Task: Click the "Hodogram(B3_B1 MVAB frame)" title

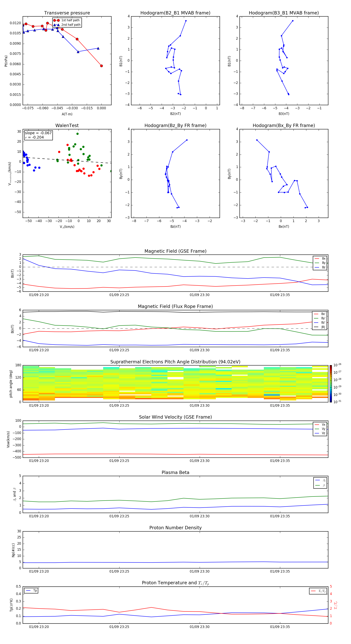Action: click(284, 13)
